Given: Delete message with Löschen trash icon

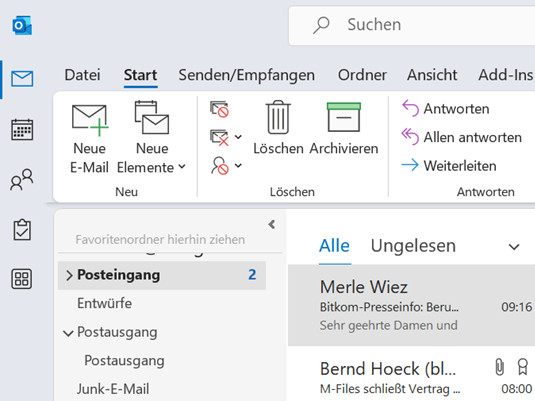Looking at the screenshot, I should 278,128.
